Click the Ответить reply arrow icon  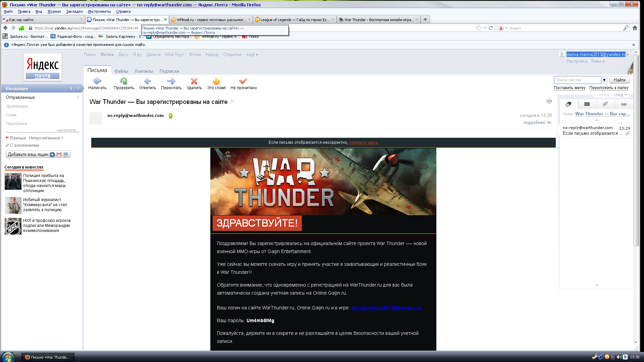coord(148,81)
